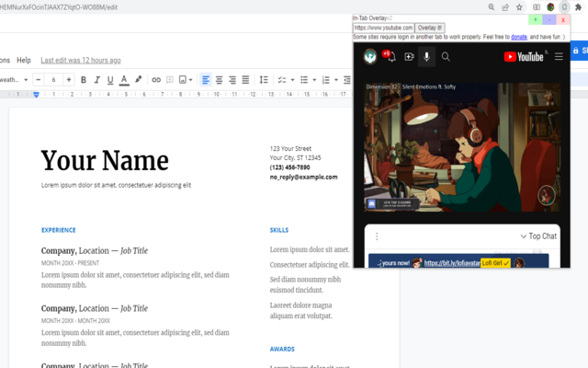Viewport: 588px width, 368px height.
Task: Select center align
Action: pos(219,80)
